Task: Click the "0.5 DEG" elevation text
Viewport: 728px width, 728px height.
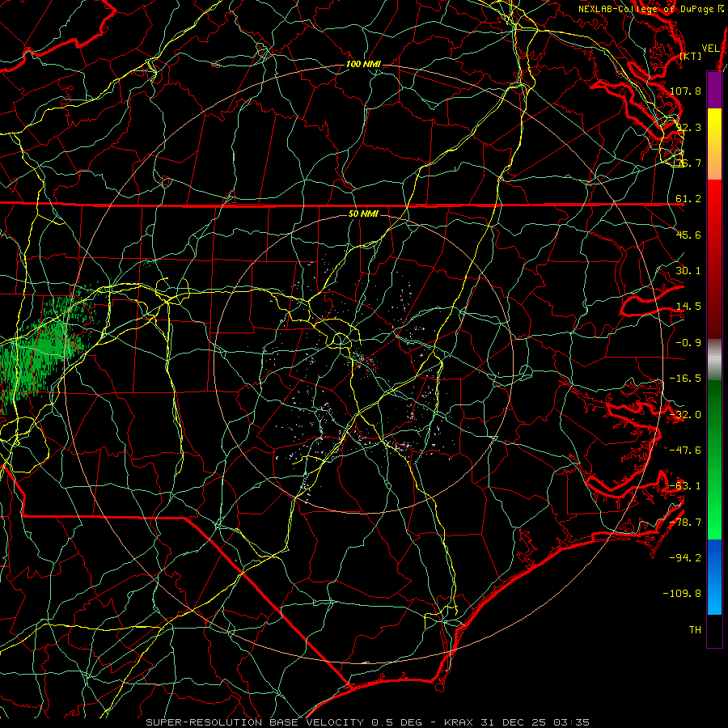Action: point(397,722)
